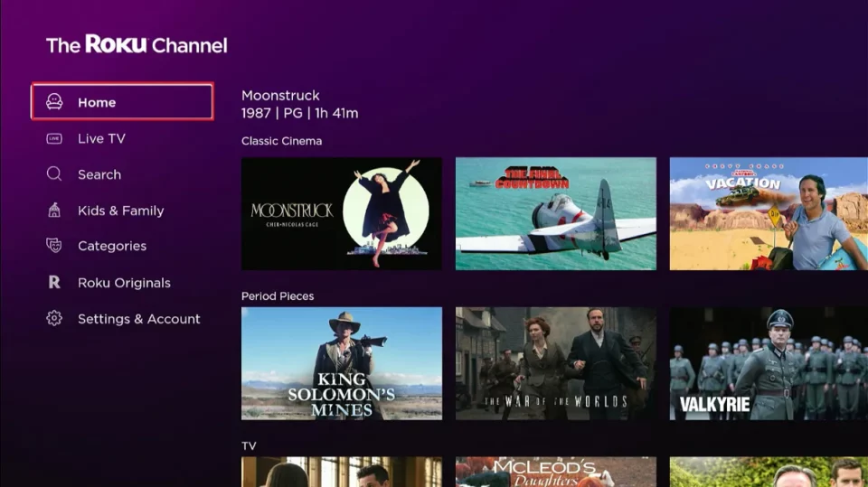Screen dimensions: 868x487
Task: Click the TV row heading
Action: click(249, 446)
